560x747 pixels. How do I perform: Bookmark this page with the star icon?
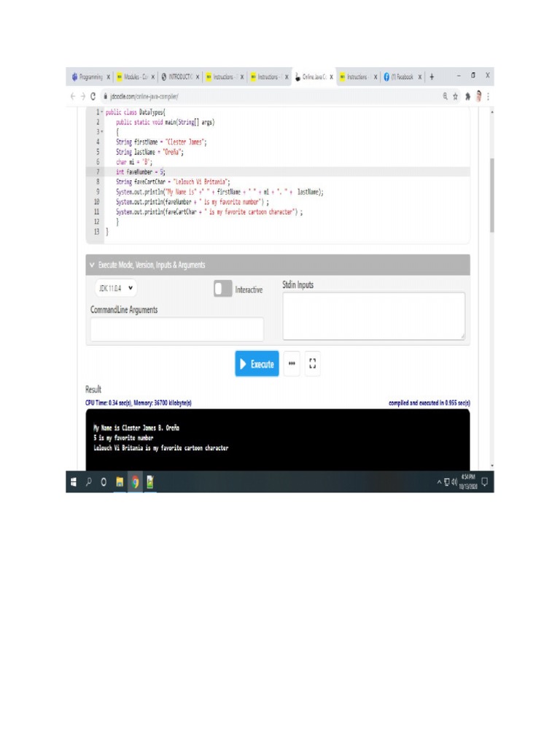pyautogui.click(x=456, y=96)
